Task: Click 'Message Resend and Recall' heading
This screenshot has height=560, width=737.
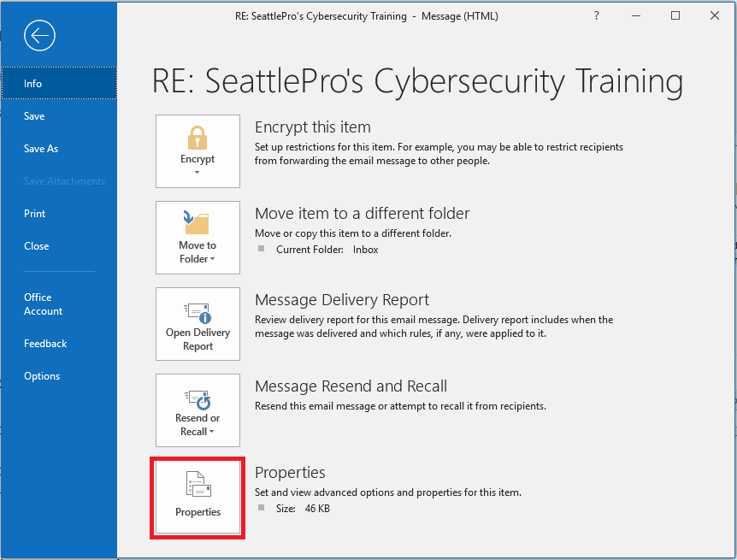Action: (x=351, y=386)
